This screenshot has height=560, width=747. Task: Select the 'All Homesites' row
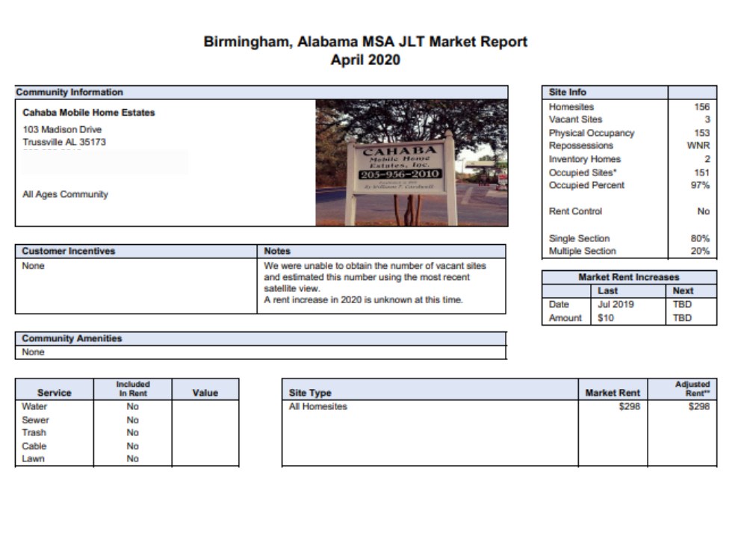317,407
